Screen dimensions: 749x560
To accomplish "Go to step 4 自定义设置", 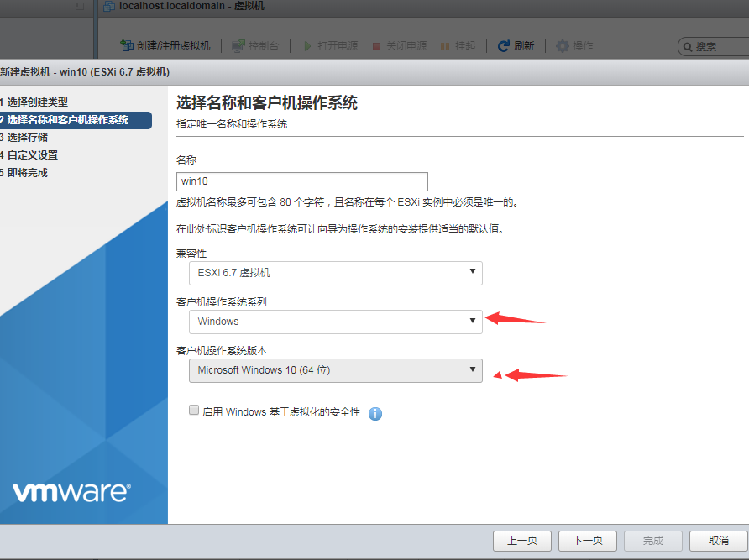I will 29,155.
